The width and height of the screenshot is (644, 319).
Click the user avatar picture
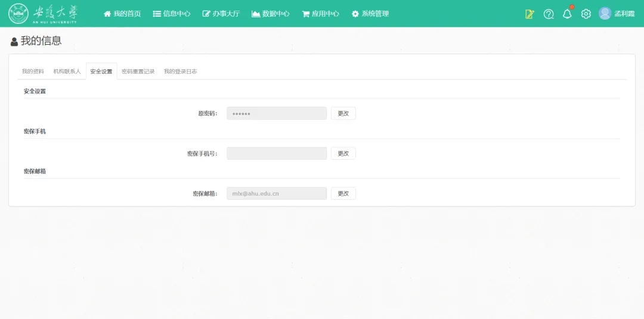pos(605,14)
